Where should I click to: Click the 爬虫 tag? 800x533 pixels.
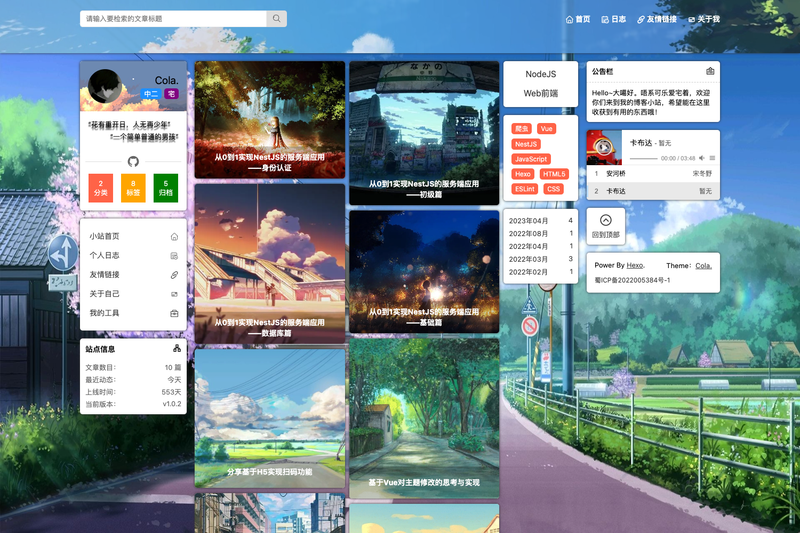[x=521, y=129]
